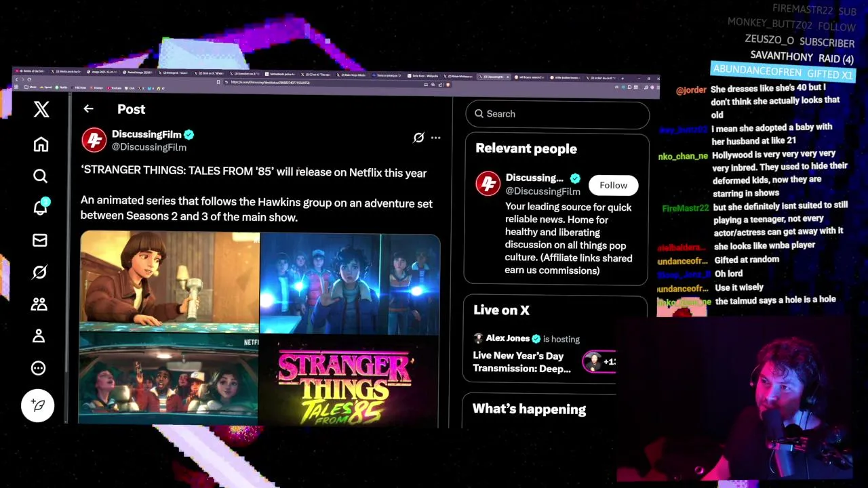Open the kids in car image
Screen dimensions: 868x488
pos(168,378)
